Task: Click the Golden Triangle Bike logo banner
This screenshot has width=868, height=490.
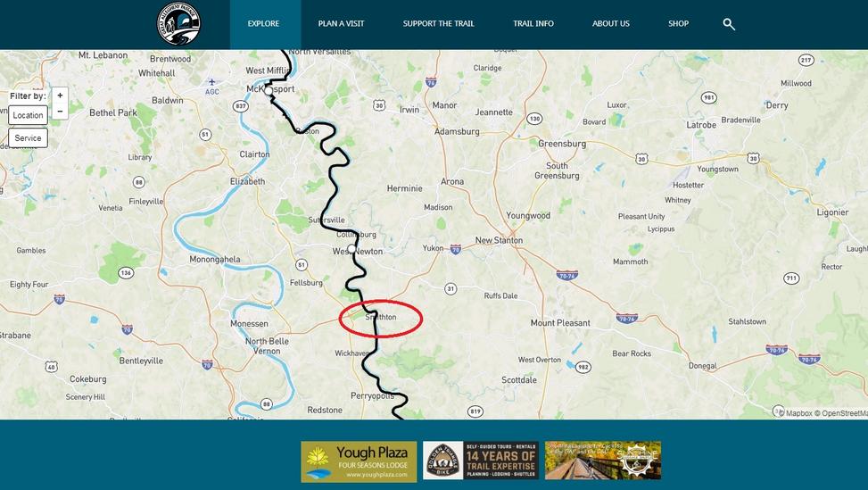Action: click(481, 461)
